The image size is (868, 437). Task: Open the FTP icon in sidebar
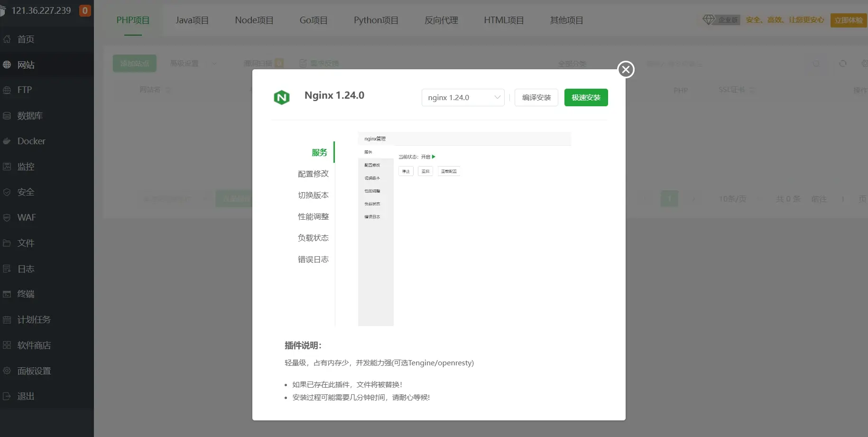7,90
